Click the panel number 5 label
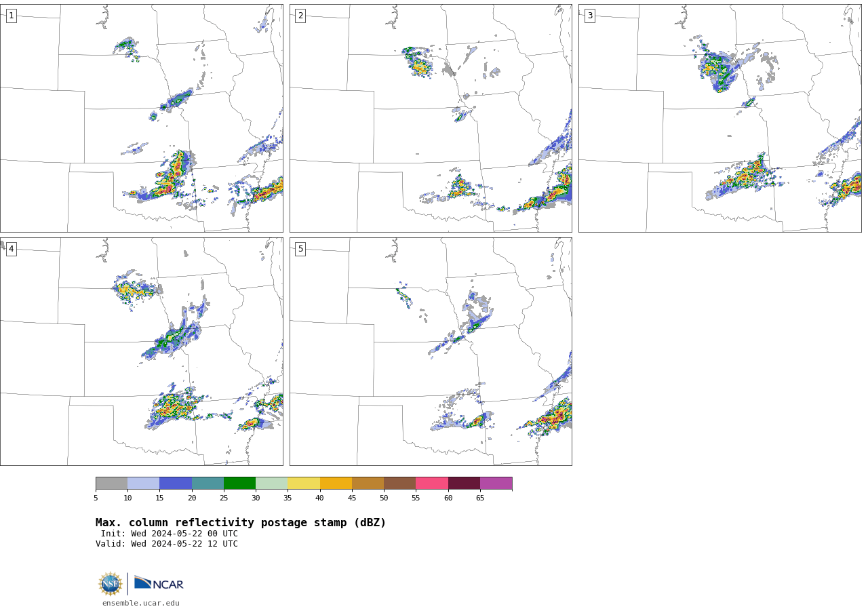Screen dimensions: 868x611 click(300, 249)
